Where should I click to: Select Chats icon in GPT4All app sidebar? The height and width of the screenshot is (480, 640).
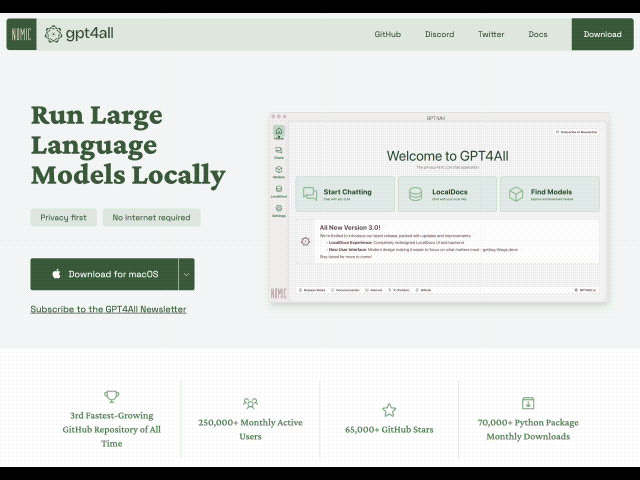pos(279,153)
